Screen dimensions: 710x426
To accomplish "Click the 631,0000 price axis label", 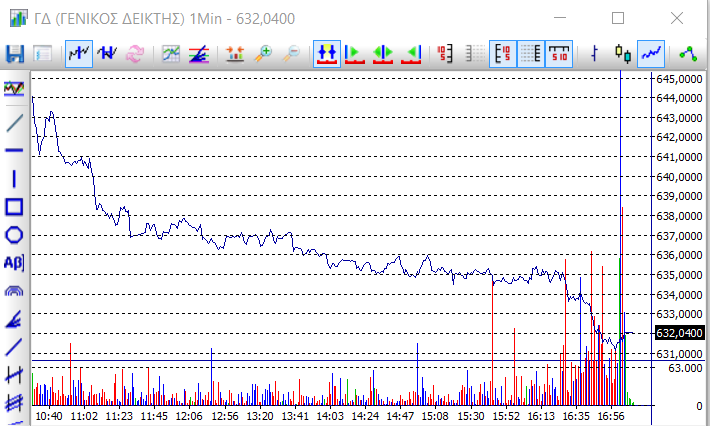I will pos(679,353).
